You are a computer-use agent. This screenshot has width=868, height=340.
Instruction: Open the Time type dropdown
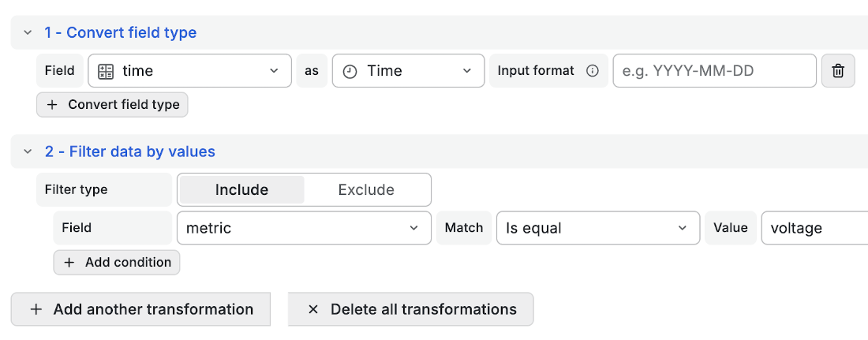pyautogui.click(x=408, y=71)
